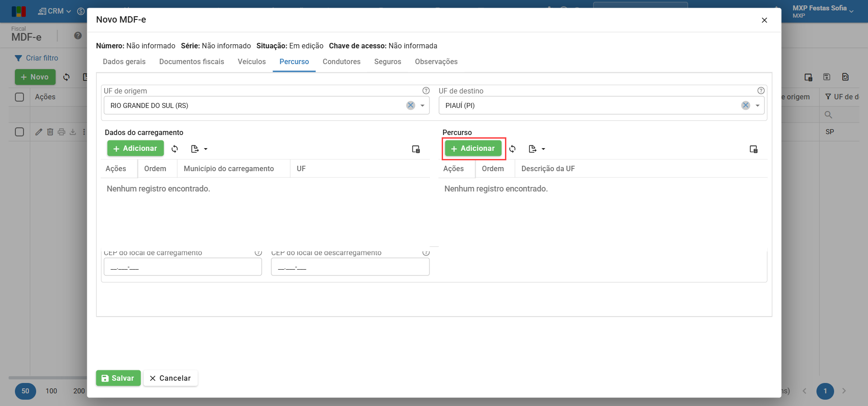The image size is (868, 406).
Task: Switch to the Seguros tab
Action: pos(388,62)
